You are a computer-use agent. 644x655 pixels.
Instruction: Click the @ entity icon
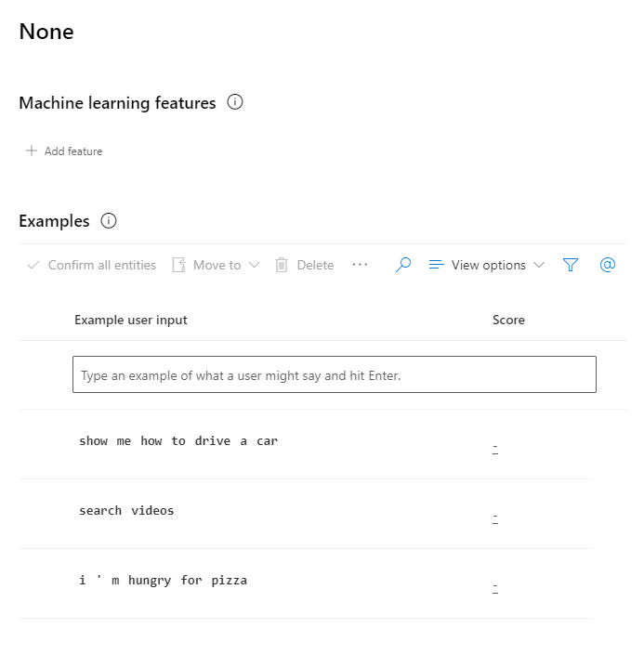pos(608,265)
